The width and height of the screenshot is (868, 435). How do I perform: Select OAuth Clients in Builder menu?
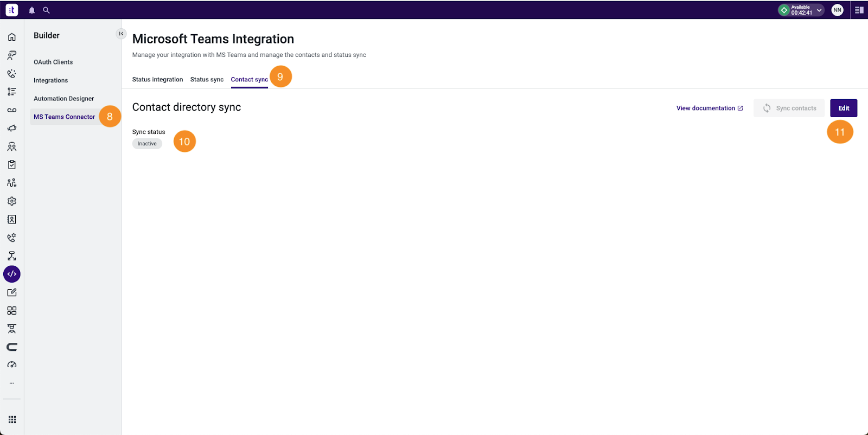(53, 62)
